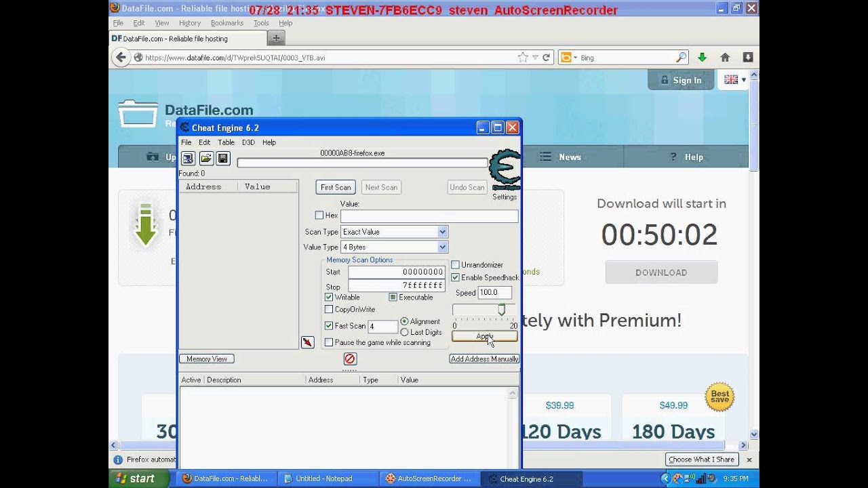This screenshot has width=868, height=488.
Task: Toggle the CopyOnWrite checkbox
Action: pyautogui.click(x=329, y=310)
